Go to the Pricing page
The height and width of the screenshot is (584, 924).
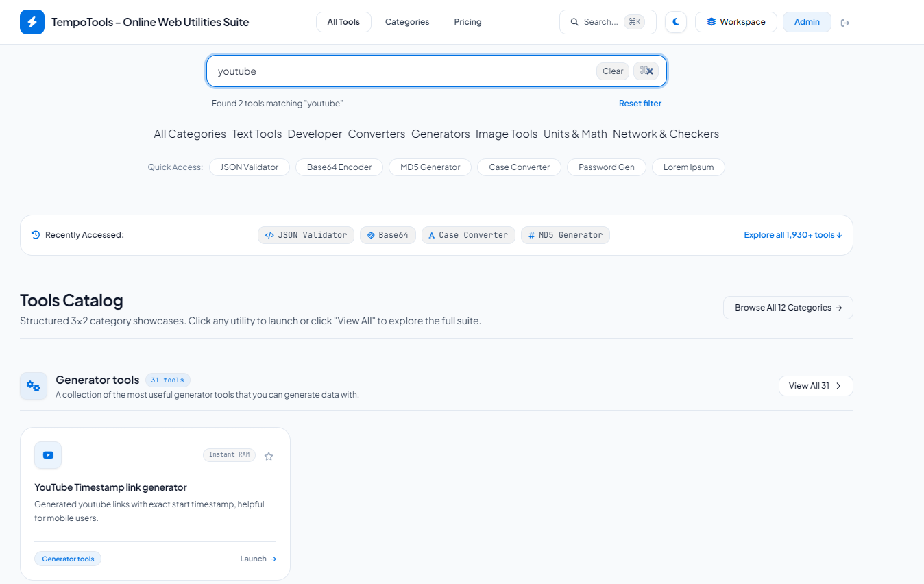click(467, 22)
